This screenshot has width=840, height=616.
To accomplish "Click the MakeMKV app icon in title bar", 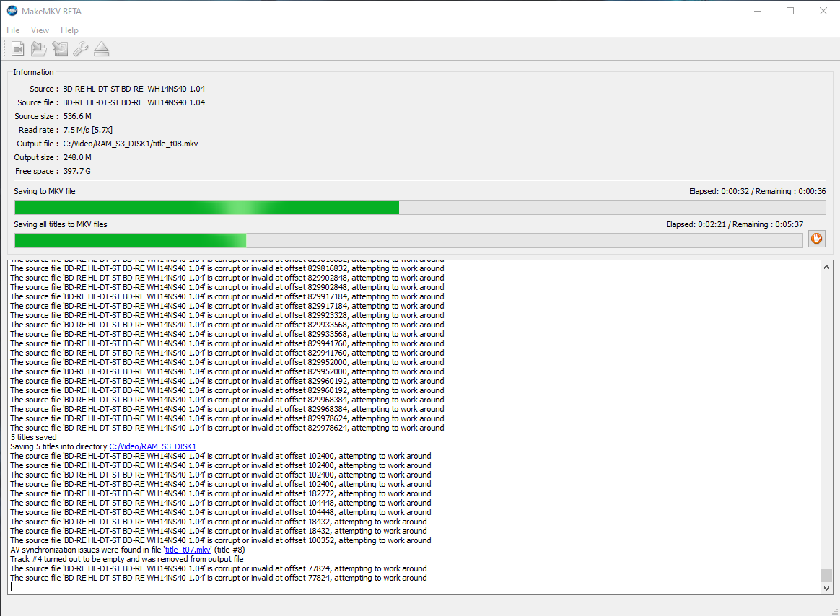I will click(12, 11).
